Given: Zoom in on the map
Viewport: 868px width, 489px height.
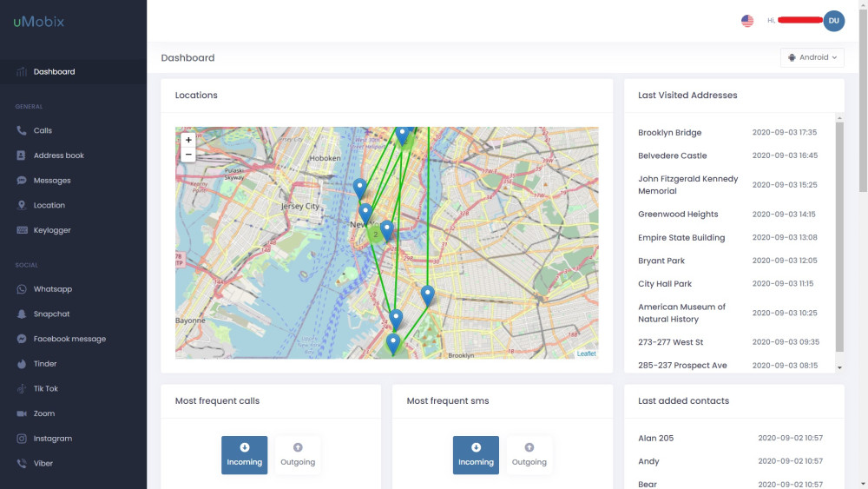Looking at the screenshot, I should click(188, 140).
